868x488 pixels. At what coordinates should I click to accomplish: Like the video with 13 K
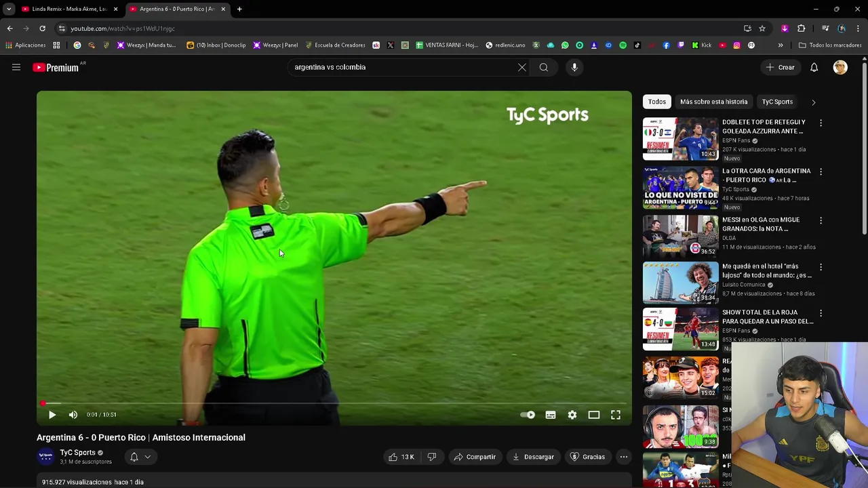click(x=401, y=457)
